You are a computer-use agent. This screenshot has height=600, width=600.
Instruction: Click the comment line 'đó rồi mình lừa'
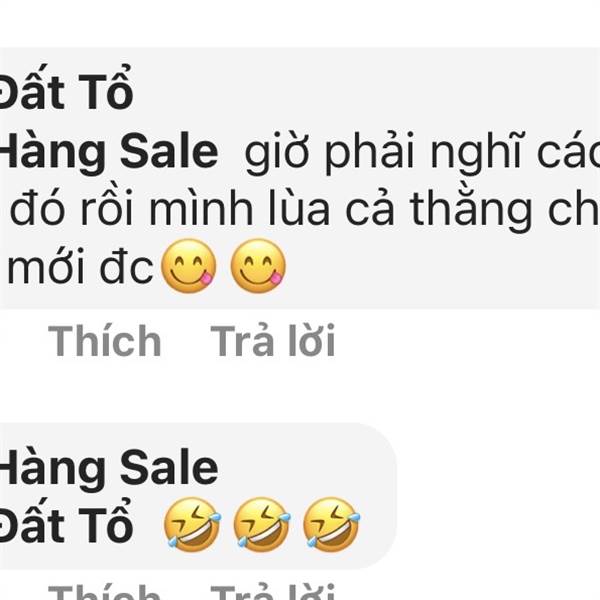click(x=170, y=210)
